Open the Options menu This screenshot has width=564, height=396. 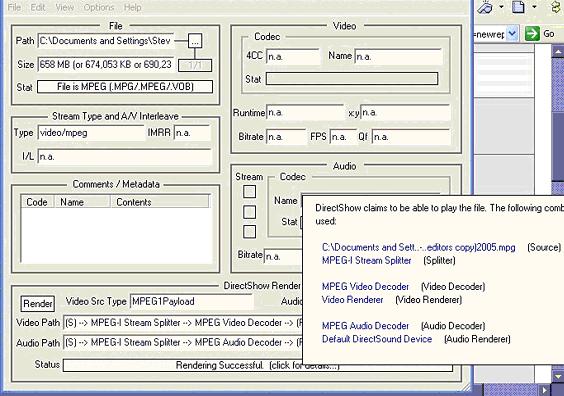(99, 7)
